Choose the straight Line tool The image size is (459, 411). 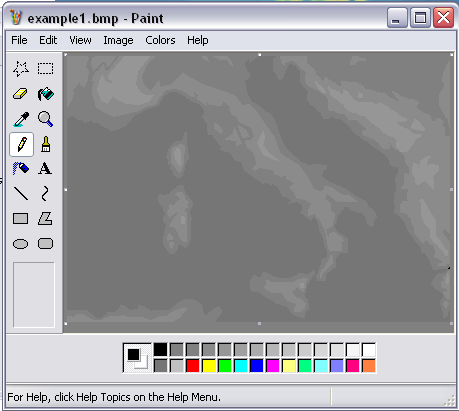(x=21, y=194)
